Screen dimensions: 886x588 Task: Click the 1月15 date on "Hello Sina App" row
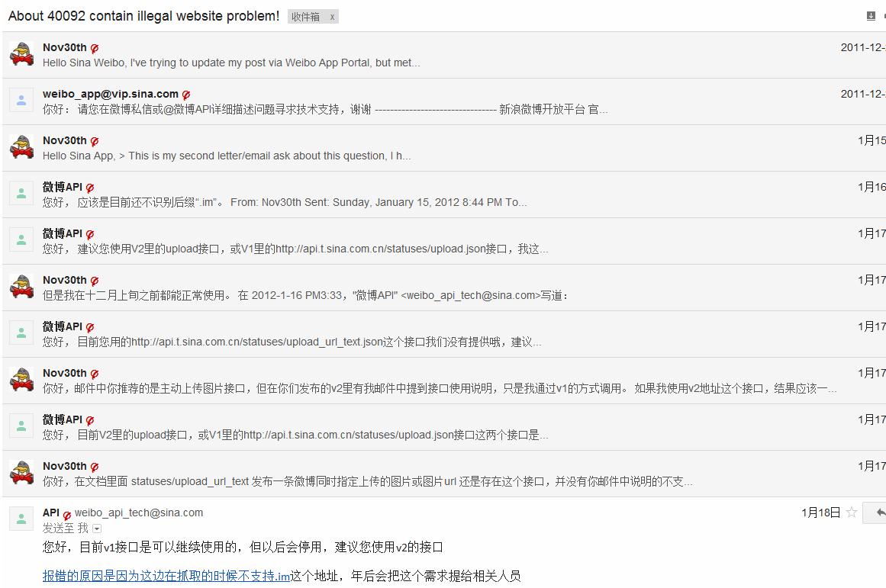[872, 140]
